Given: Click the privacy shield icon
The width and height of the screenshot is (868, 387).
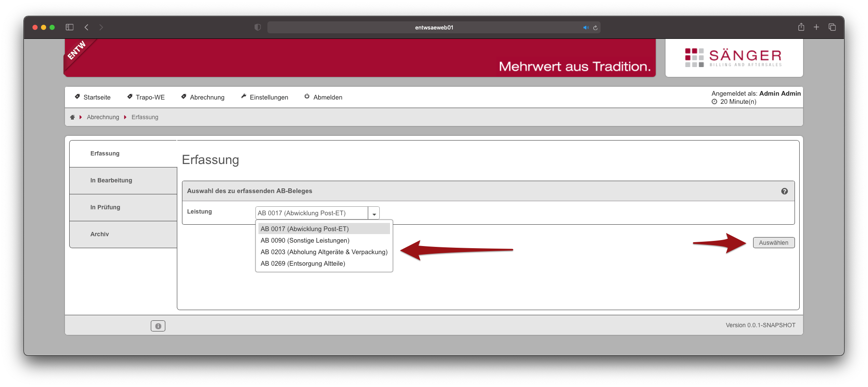Looking at the screenshot, I should pos(258,27).
